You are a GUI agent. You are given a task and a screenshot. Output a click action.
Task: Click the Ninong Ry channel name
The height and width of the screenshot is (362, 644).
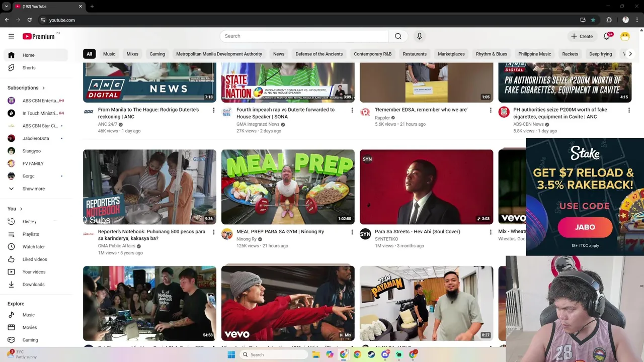pos(247,239)
